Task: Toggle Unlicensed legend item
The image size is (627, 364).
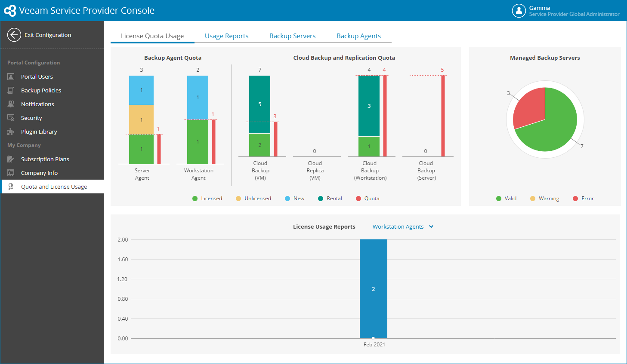Action: (253, 199)
